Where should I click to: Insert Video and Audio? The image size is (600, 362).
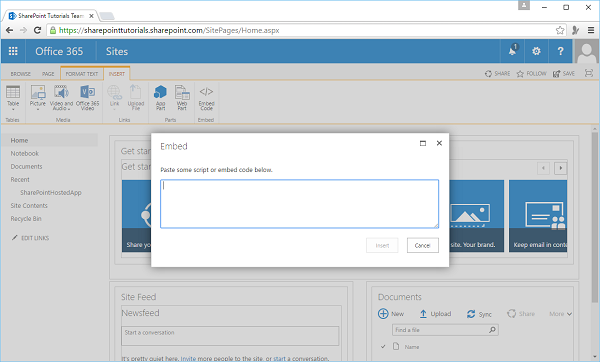(x=61, y=97)
